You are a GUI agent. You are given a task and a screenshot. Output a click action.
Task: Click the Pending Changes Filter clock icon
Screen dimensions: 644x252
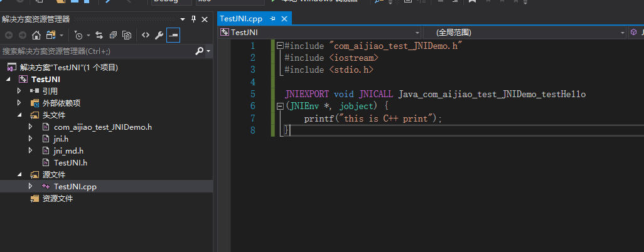tap(78, 35)
